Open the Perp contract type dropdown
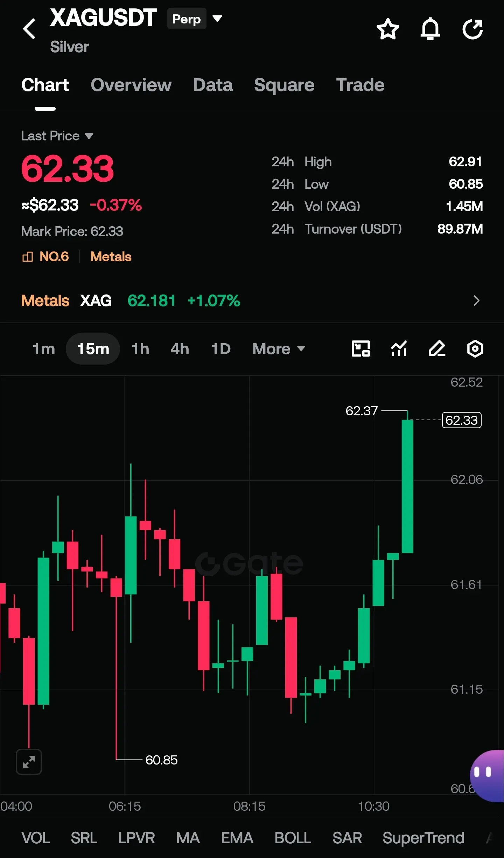The image size is (504, 858). [x=195, y=19]
